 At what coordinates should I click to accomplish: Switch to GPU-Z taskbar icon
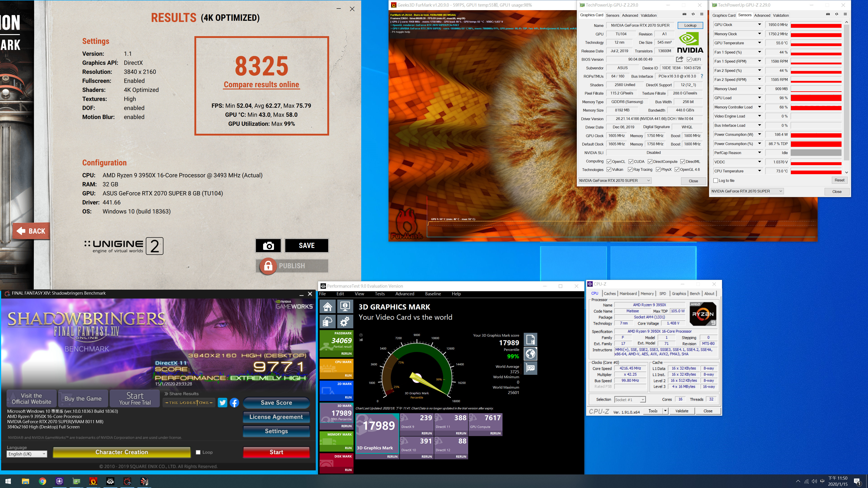point(76,481)
